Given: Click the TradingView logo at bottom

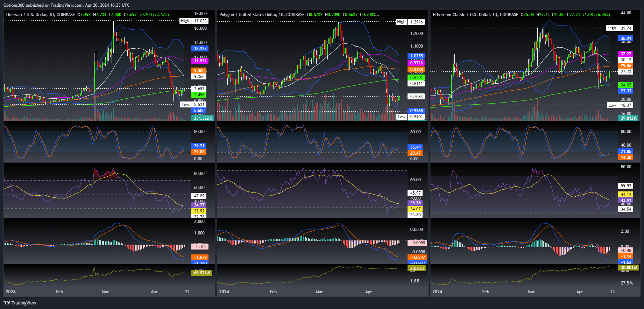Looking at the screenshot, I should point(20,303).
